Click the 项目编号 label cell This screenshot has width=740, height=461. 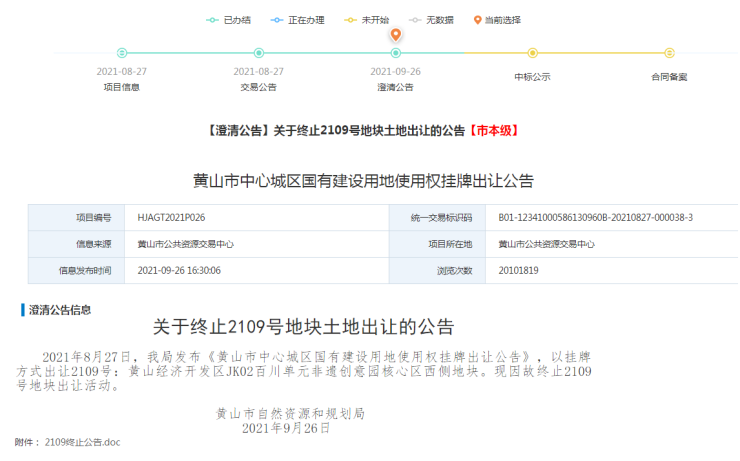[76, 218]
